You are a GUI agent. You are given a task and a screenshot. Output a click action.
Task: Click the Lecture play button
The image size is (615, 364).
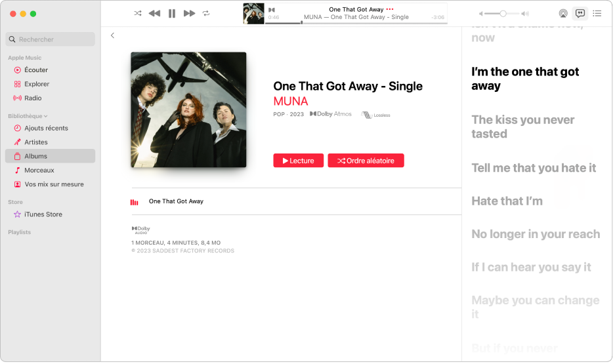click(299, 161)
